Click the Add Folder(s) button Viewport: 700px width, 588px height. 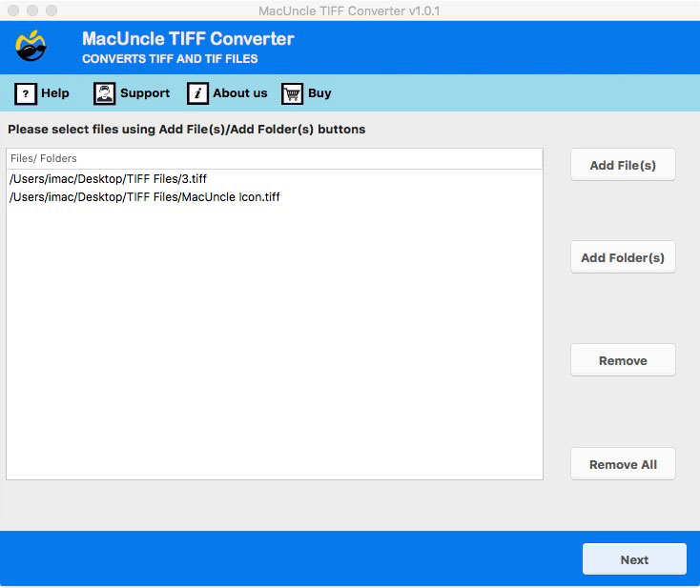tap(623, 257)
